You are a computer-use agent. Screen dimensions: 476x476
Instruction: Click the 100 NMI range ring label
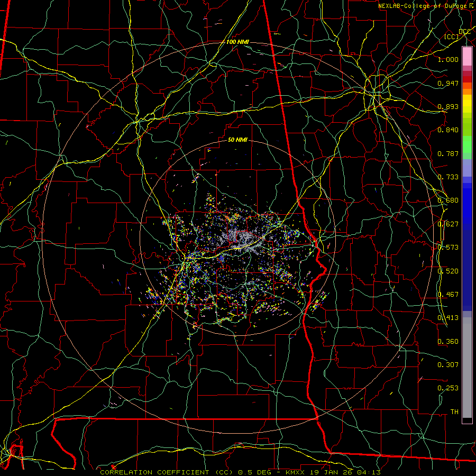point(237,42)
